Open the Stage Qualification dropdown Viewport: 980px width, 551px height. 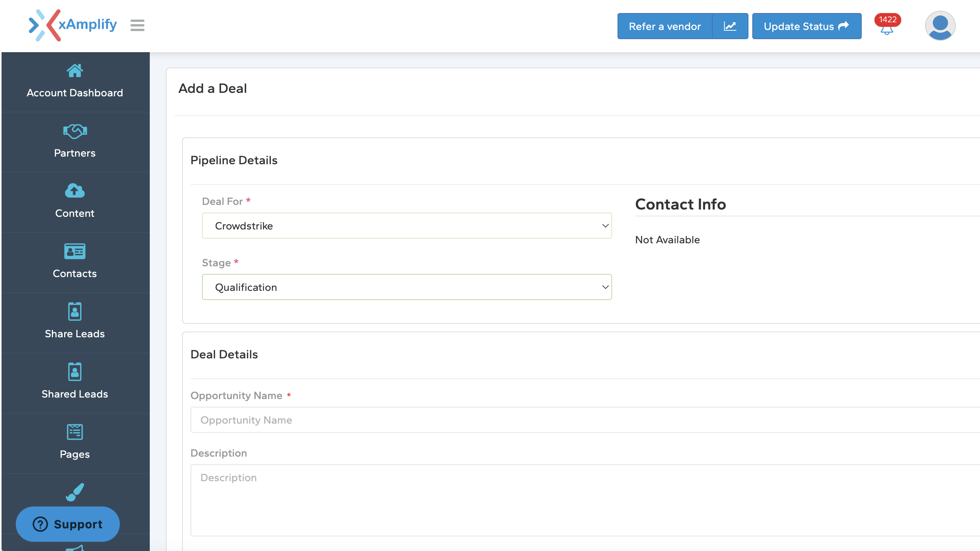[406, 287]
